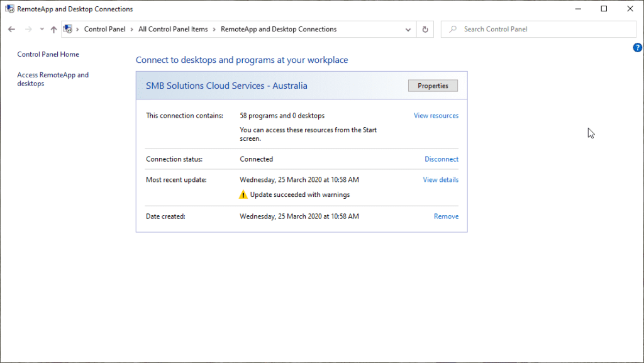The width and height of the screenshot is (644, 363).
Task: Select the All Control Panel Items breadcrumb
Action: pos(173,29)
